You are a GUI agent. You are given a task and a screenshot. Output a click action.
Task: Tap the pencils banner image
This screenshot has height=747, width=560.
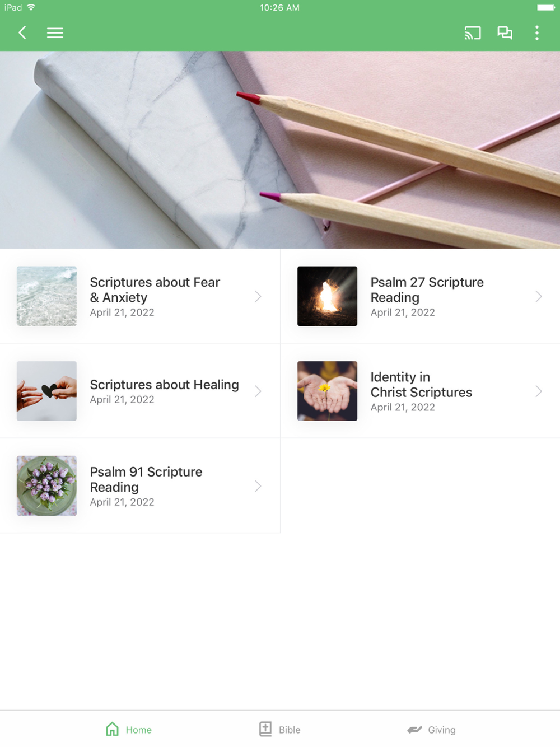tap(280, 150)
